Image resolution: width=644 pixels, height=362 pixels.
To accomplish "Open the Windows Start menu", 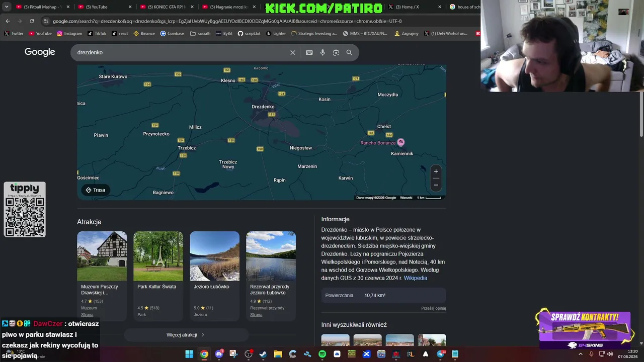I will coord(189,354).
